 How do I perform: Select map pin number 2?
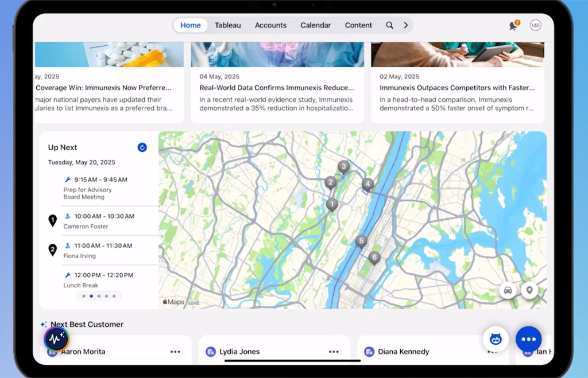coord(330,183)
